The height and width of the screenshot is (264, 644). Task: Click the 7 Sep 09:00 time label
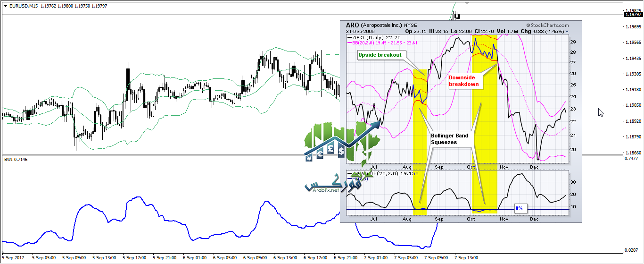click(437, 258)
